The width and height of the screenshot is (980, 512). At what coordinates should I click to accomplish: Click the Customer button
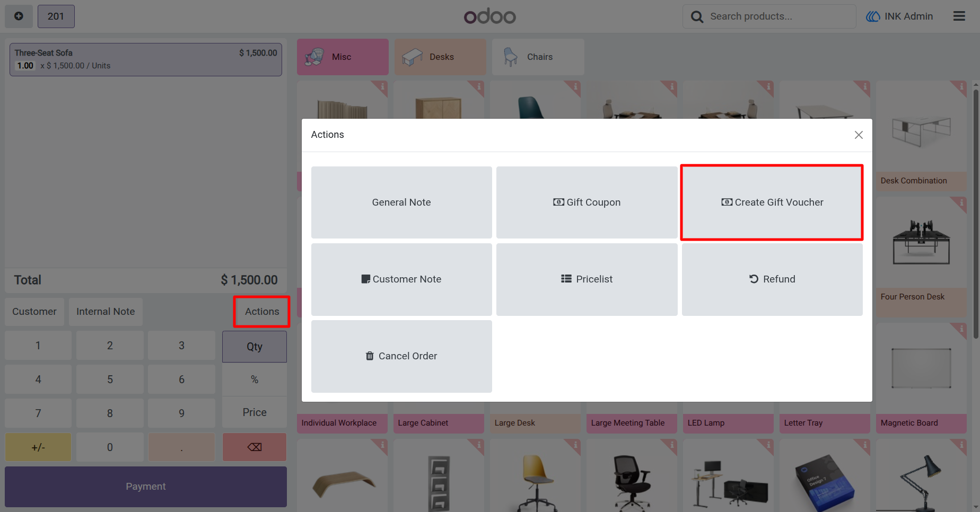(34, 312)
